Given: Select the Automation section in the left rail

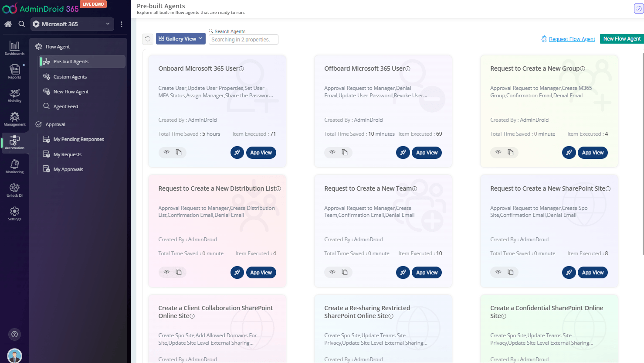Looking at the screenshot, I should [14, 142].
